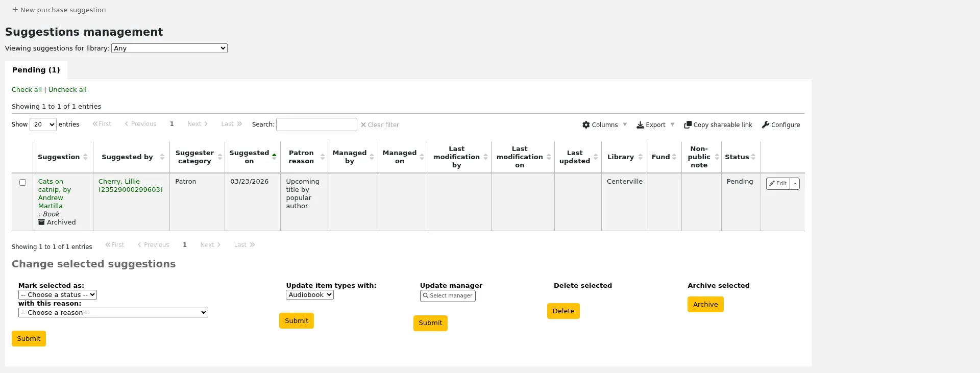
Task: Sort by the Library column
Action: tap(625, 157)
